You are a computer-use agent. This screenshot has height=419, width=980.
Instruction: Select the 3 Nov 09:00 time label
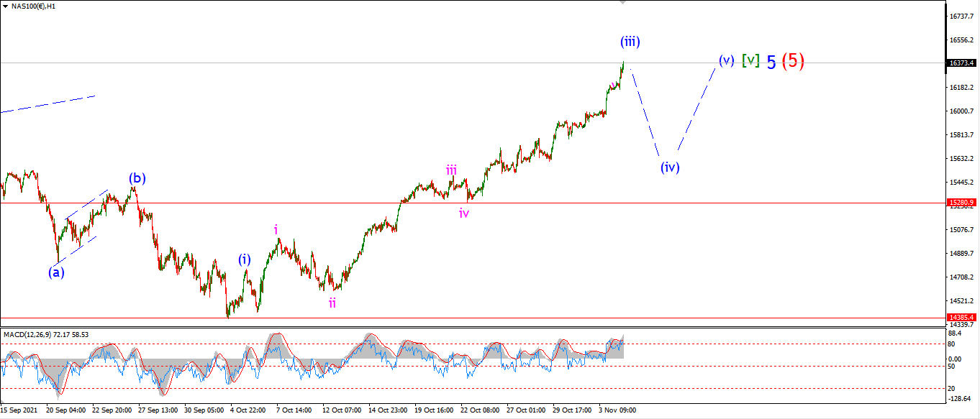pos(617,410)
